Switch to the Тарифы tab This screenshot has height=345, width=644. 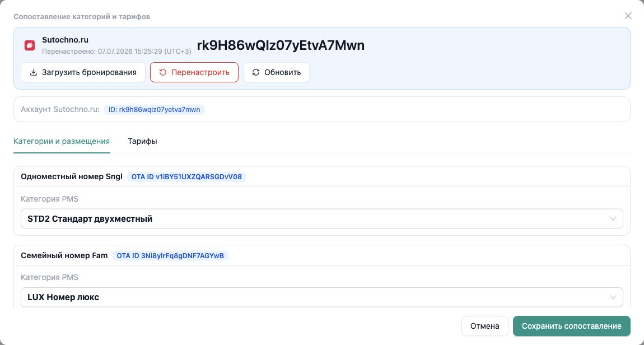pos(142,141)
